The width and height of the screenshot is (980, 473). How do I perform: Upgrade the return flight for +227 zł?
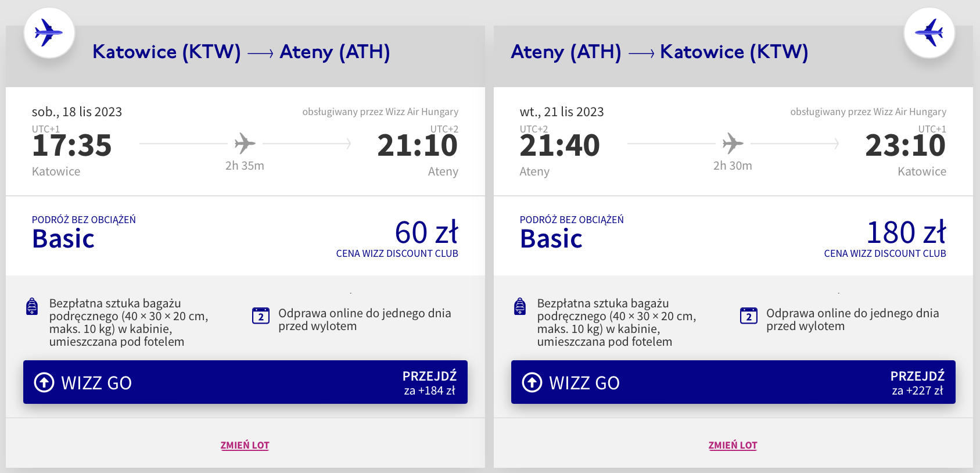(917, 383)
